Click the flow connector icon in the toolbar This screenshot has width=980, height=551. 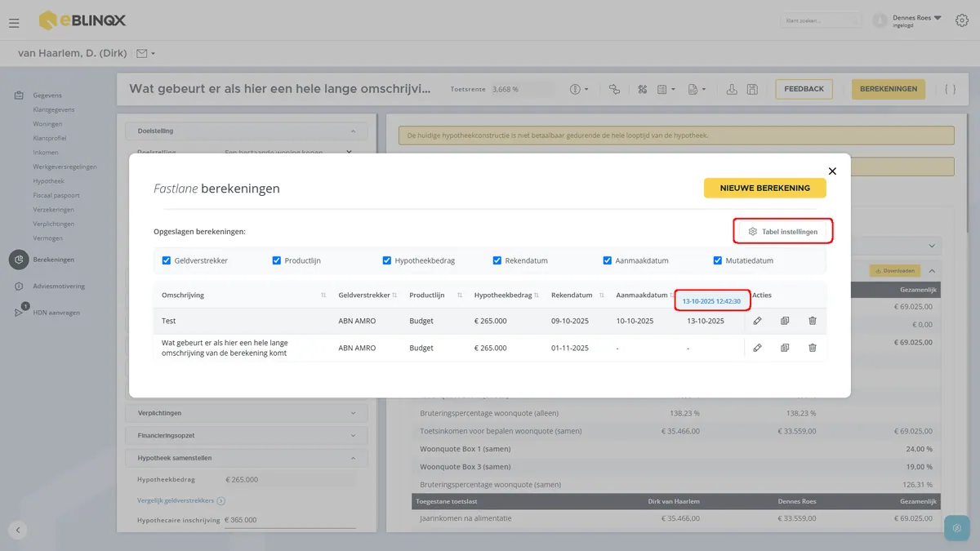click(x=614, y=89)
